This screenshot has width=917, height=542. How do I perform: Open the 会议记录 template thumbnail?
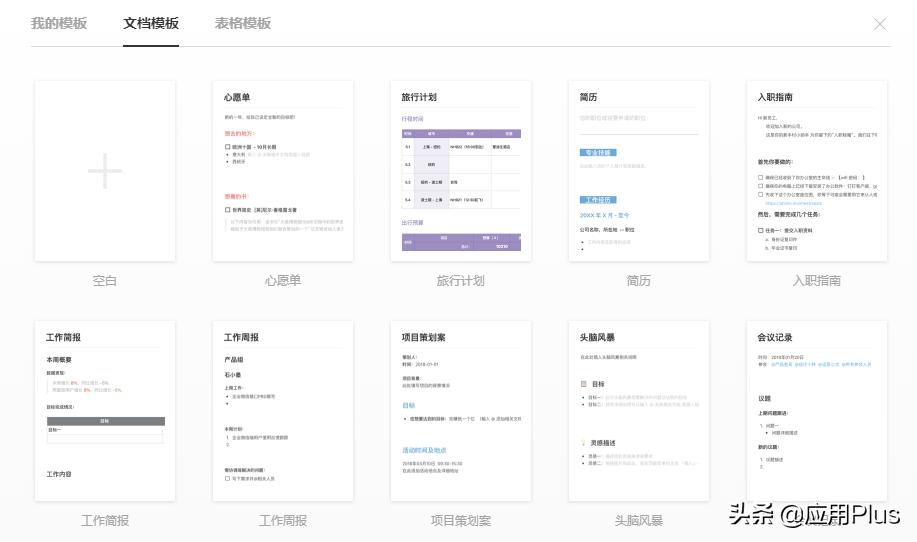(x=816, y=410)
